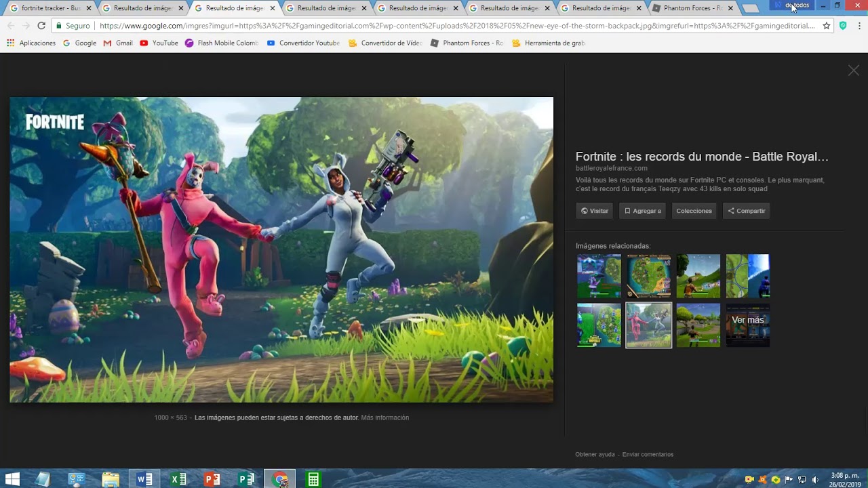Click the Compartir button
The height and width of the screenshot is (488, 868).
click(x=746, y=211)
